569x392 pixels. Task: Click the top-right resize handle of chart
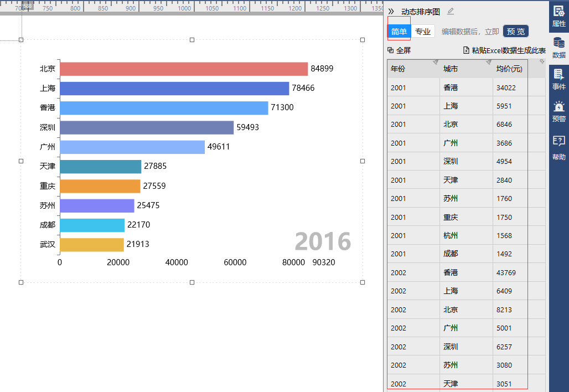coord(363,40)
